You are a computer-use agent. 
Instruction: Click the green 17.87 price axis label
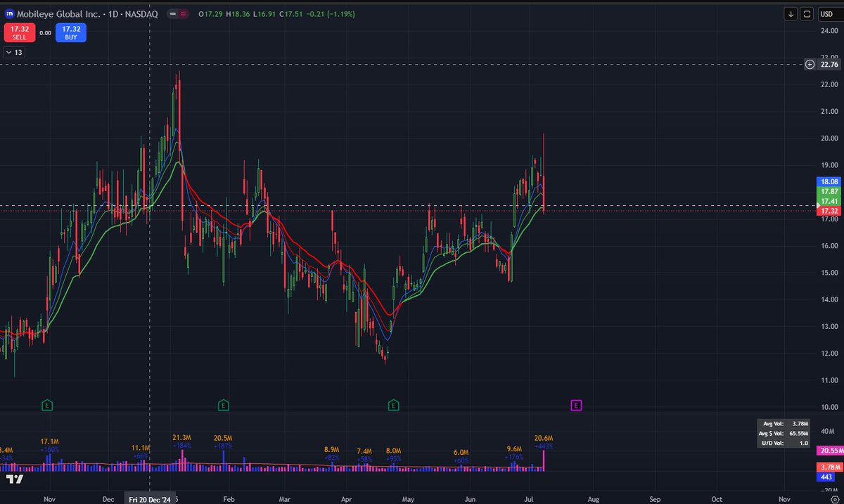click(x=829, y=191)
